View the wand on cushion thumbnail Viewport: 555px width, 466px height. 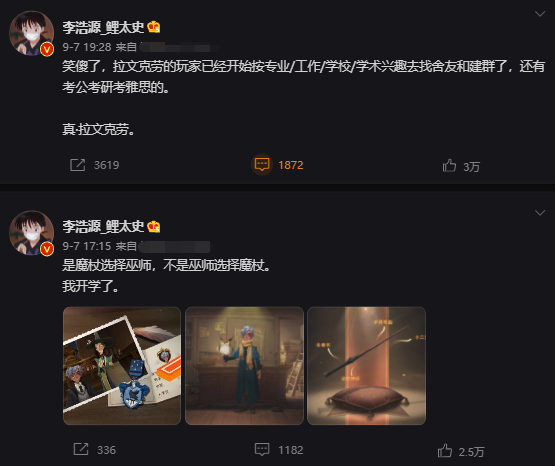pyautogui.click(x=366, y=366)
